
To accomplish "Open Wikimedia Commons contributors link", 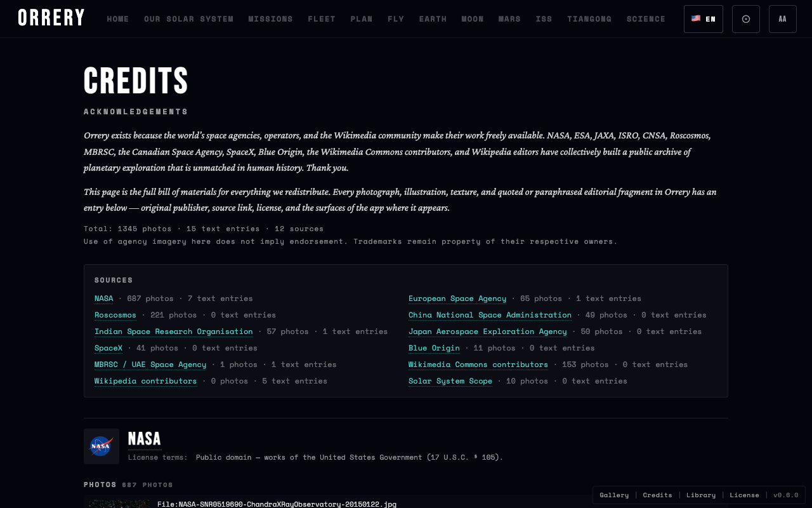I will pos(478,364).
